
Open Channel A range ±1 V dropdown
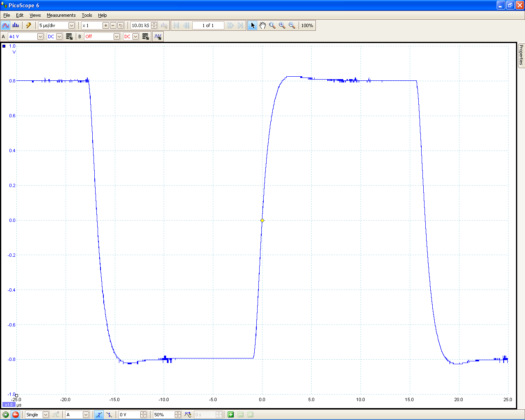40,37
